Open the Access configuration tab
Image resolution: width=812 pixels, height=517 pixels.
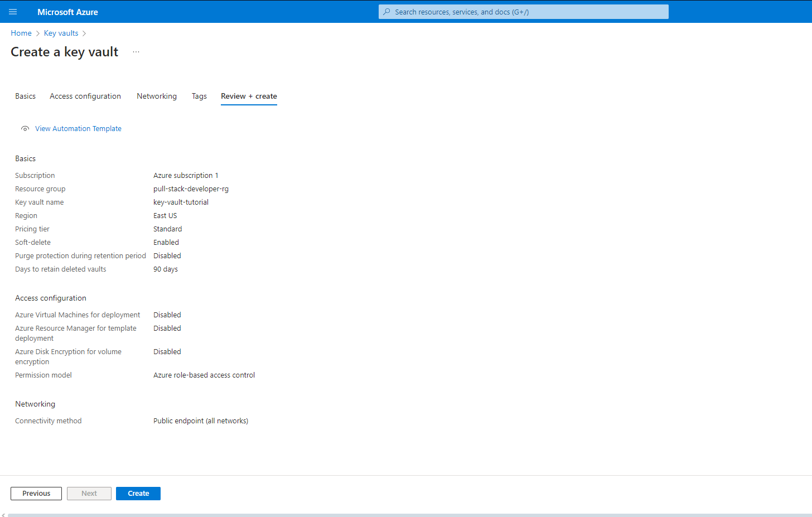85,96
